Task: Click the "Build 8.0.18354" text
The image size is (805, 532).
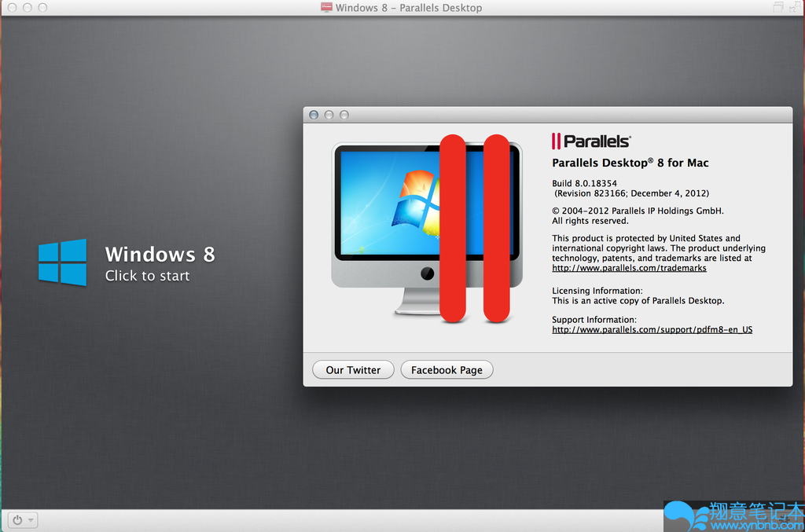Action: coord(584,183)
